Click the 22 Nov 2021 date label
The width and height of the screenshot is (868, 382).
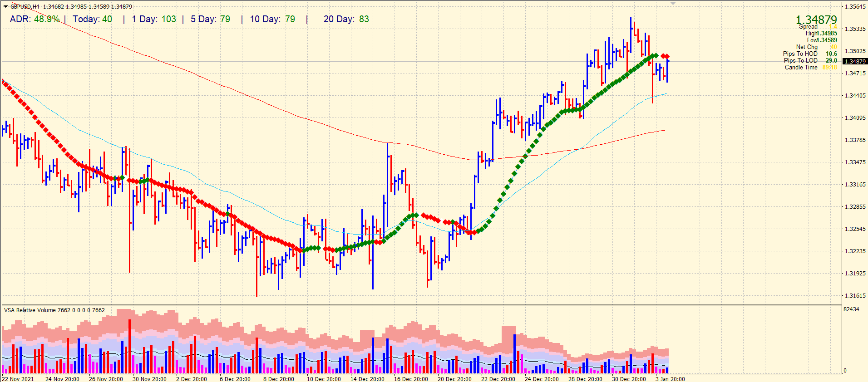coord(18,379)
